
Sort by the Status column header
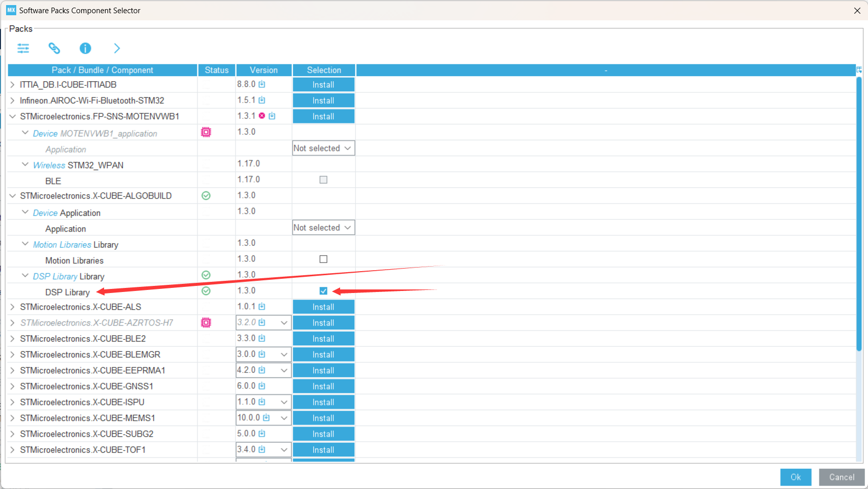click(216, 70)
